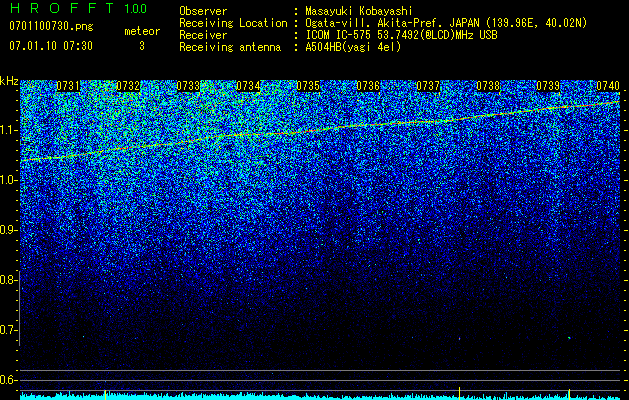Click the 0735 time label
Viewport: 629px width, 400px height.
click(x=308, y=86)
